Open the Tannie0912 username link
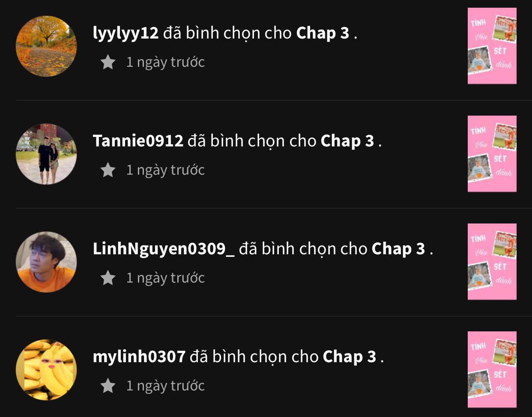This screenshot has width=532, height=417. (138, 141)
